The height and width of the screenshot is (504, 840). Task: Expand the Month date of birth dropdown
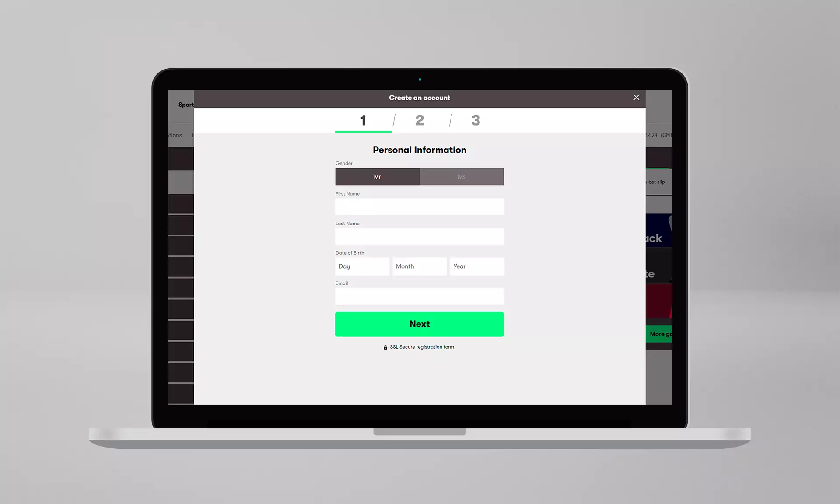click(x=420, y=266)
